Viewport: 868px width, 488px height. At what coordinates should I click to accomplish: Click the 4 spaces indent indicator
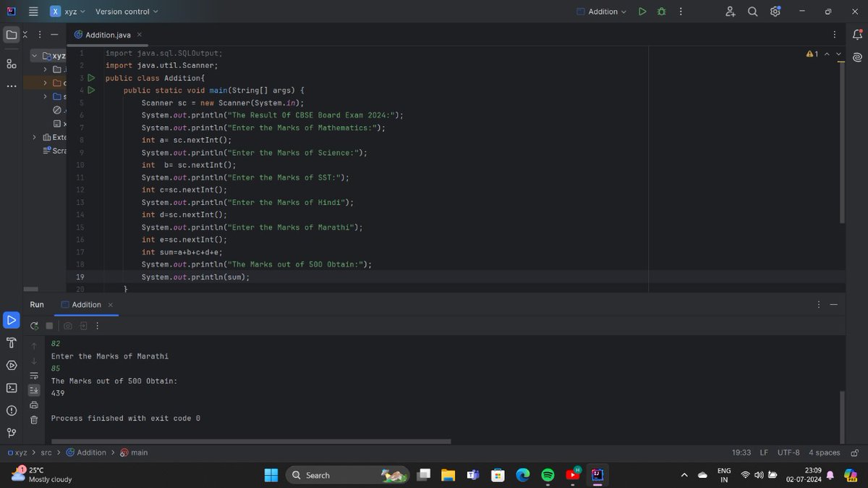824,453
